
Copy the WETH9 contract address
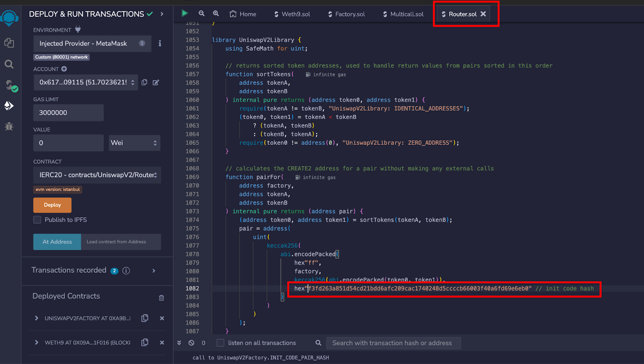click(x=145, y=342)
